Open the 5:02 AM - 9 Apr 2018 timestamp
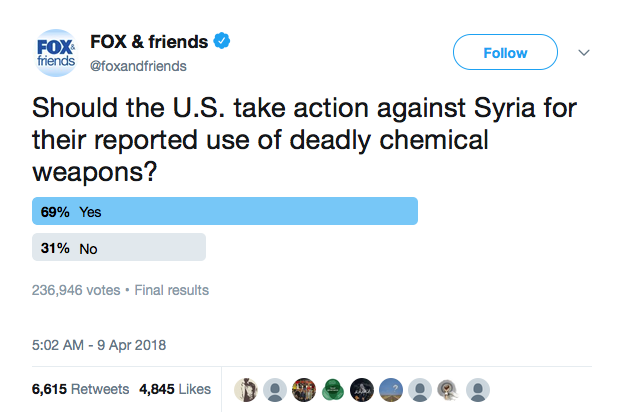The image size is (627, 412). [x=99, y=345]
